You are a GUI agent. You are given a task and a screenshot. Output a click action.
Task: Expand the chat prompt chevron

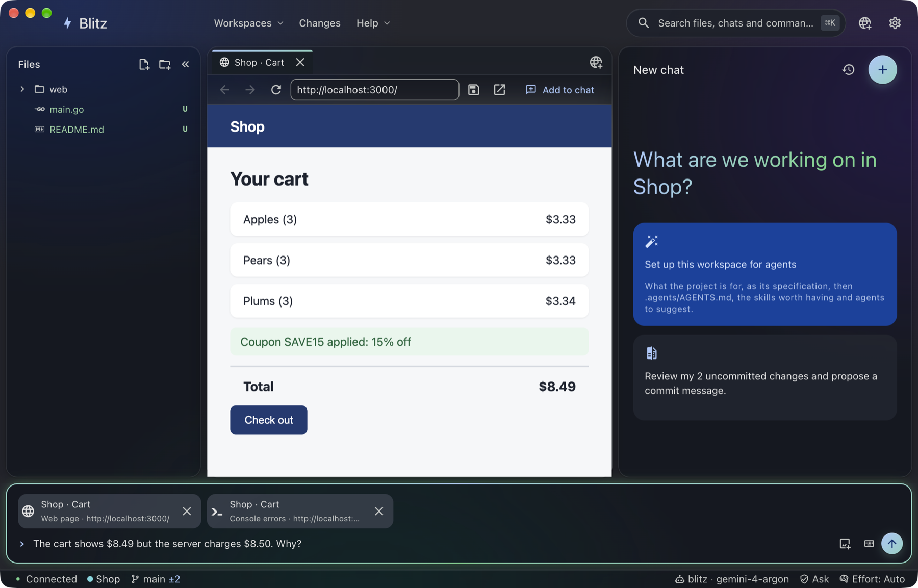pyautogui.click(x=22, y=544)
